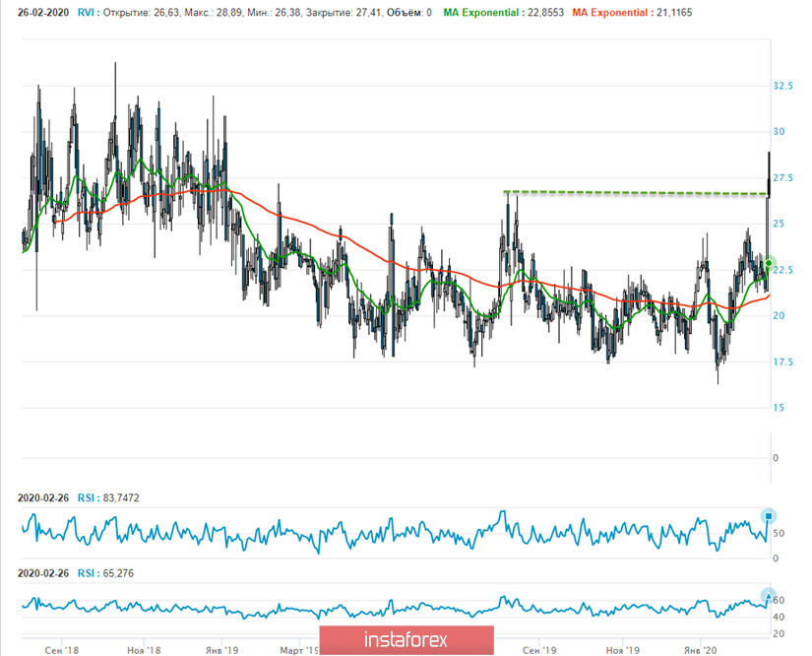Viewport: 812px width, 656px height.
Task: Select the date label 26-02-2020 in header
Action: pos(43,13)
